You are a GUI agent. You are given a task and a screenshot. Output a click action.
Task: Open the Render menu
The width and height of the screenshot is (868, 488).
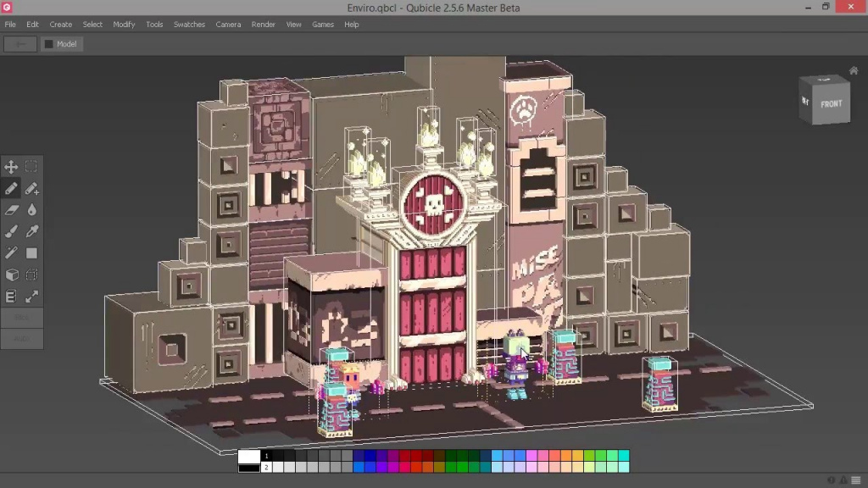click(263, 25)
